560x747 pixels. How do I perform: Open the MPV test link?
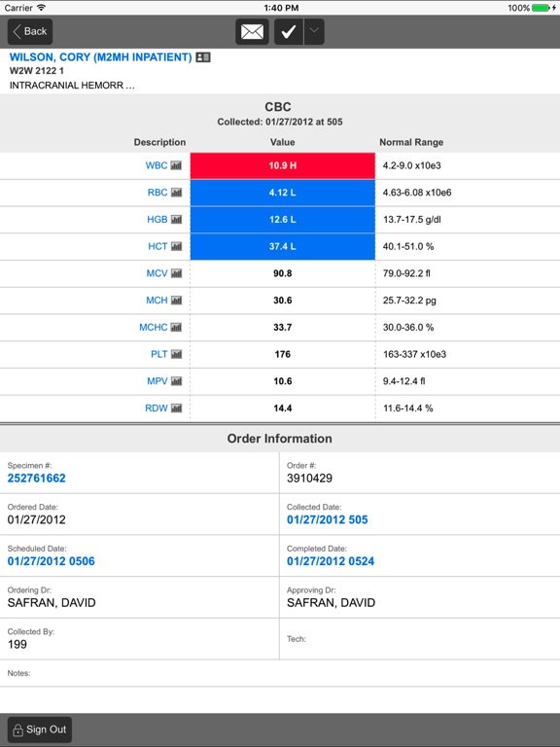pos(157,381)
